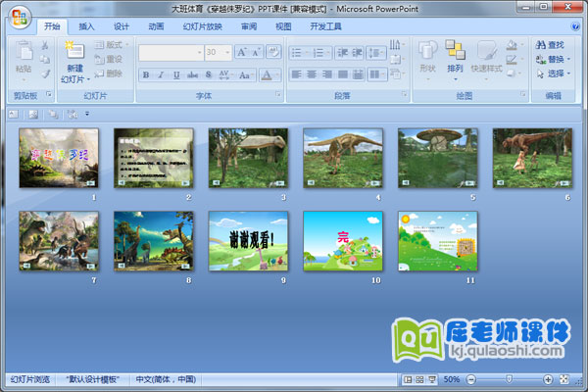The image size is (588, 392).
Task: Switch to slide sorter view in status bar
Action: point(419,379)
